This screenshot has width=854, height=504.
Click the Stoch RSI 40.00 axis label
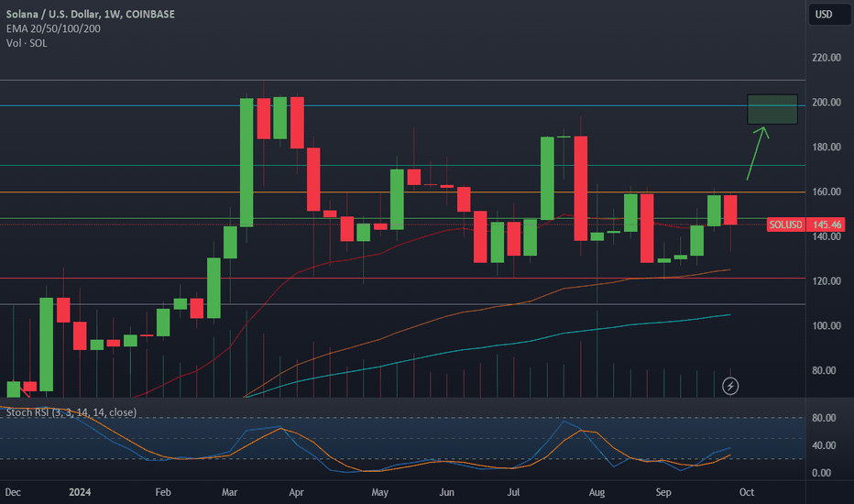824,445
